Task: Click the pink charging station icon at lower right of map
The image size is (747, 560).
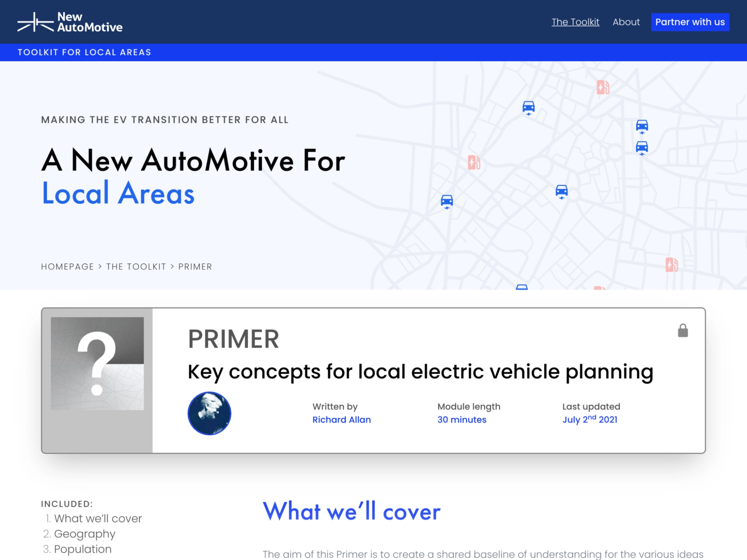Action: [672, 264]
